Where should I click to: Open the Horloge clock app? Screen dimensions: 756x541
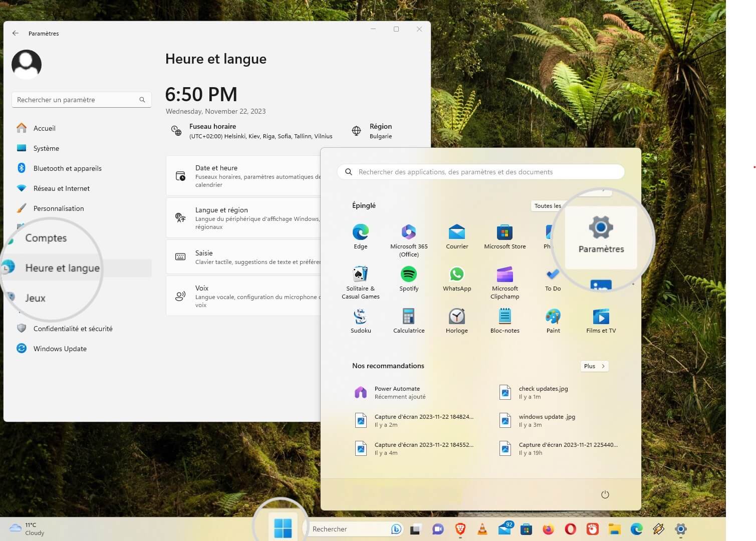457,321
